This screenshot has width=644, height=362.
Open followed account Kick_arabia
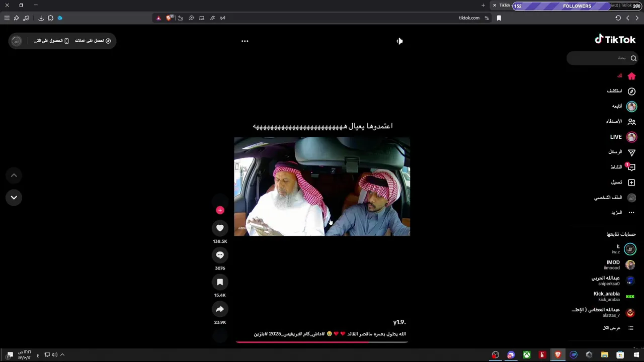click(x=614, y=297)
